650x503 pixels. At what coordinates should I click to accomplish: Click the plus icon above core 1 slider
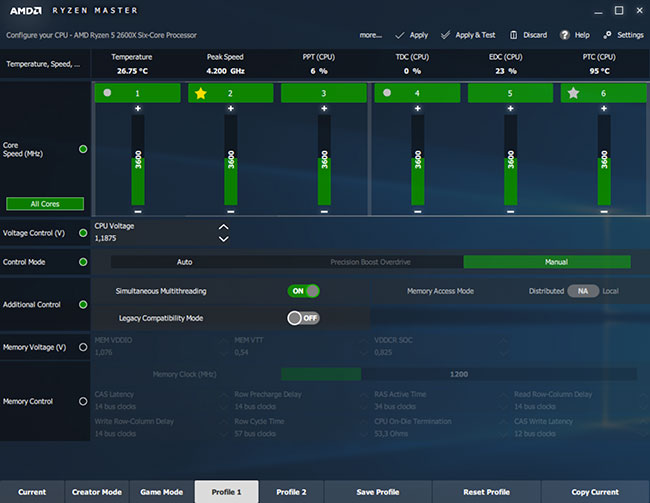pyautogui.click(x=137, y=108)
